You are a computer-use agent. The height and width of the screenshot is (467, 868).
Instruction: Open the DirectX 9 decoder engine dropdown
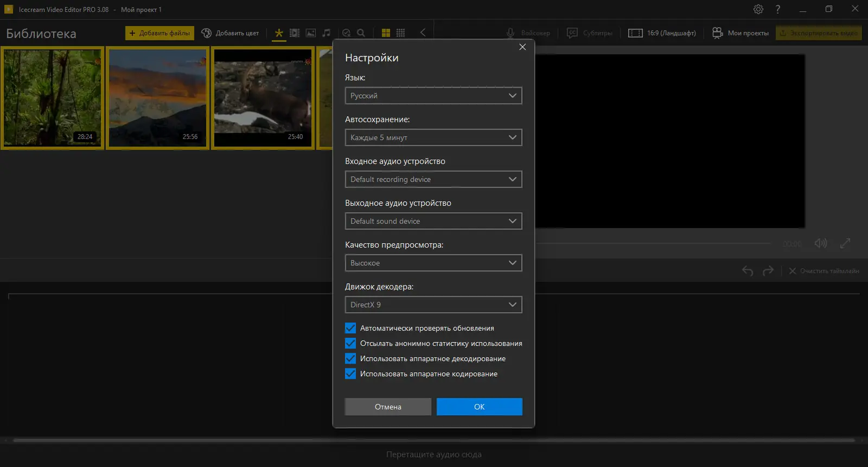(x=433, y=305)
